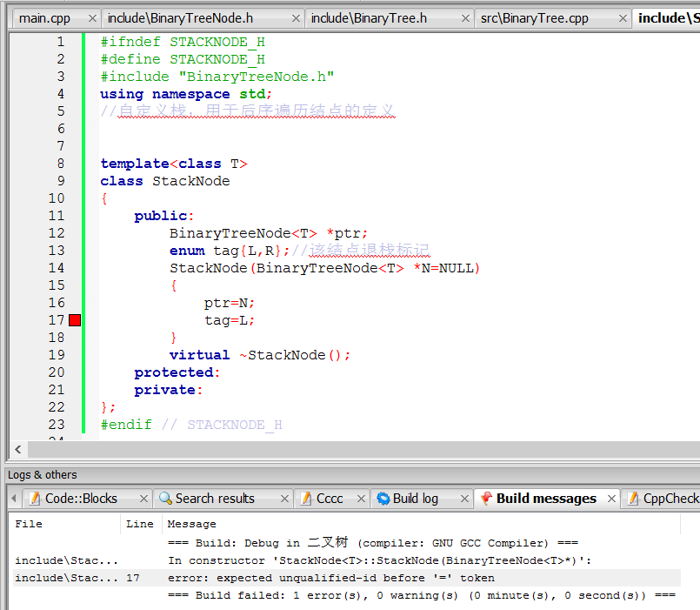
Task: Click the Line column header
Action: 140,524
